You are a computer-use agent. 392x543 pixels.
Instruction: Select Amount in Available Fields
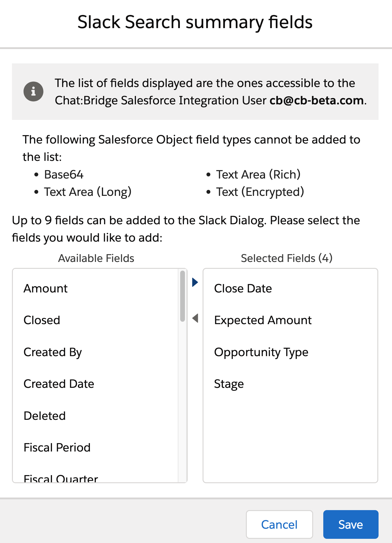click(x=46, y=289)
